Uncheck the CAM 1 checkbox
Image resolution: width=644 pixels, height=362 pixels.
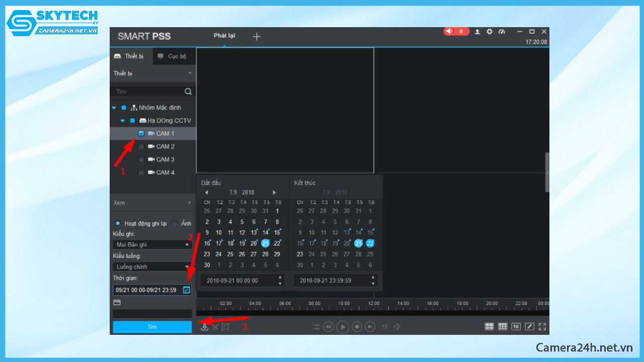coord(141,134)
